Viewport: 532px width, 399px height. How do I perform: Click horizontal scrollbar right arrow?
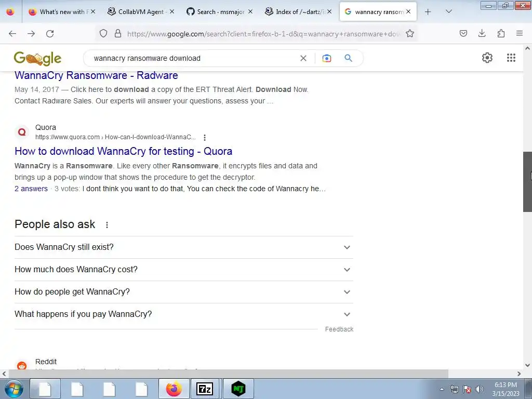(519, 374)
